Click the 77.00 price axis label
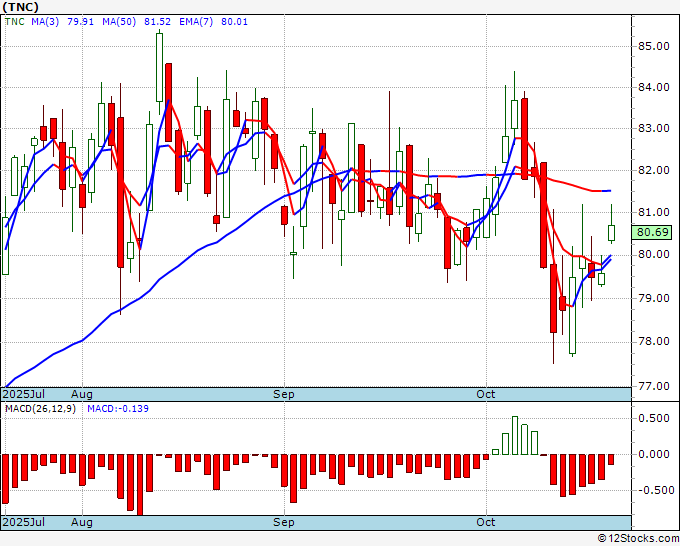This screenshot has width=680, height=546. click(x=654, y=386)
